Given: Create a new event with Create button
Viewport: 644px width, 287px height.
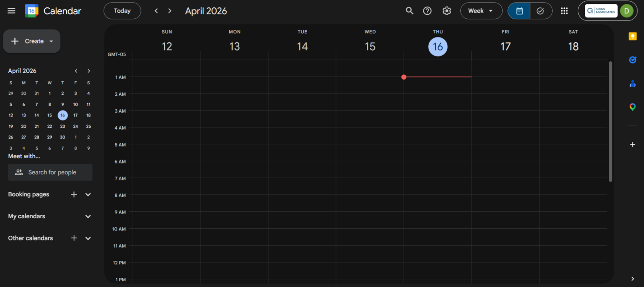Looking at the screenshot, I should point(27,41).
